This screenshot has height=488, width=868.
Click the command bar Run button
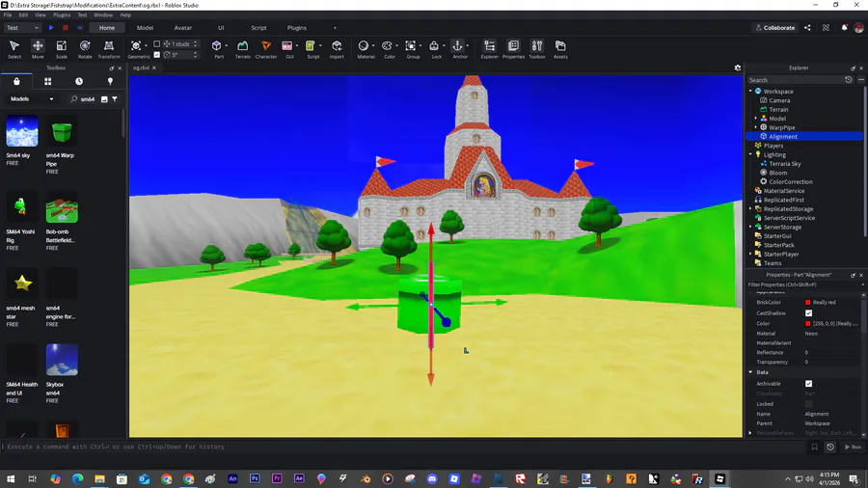[854, 447]
